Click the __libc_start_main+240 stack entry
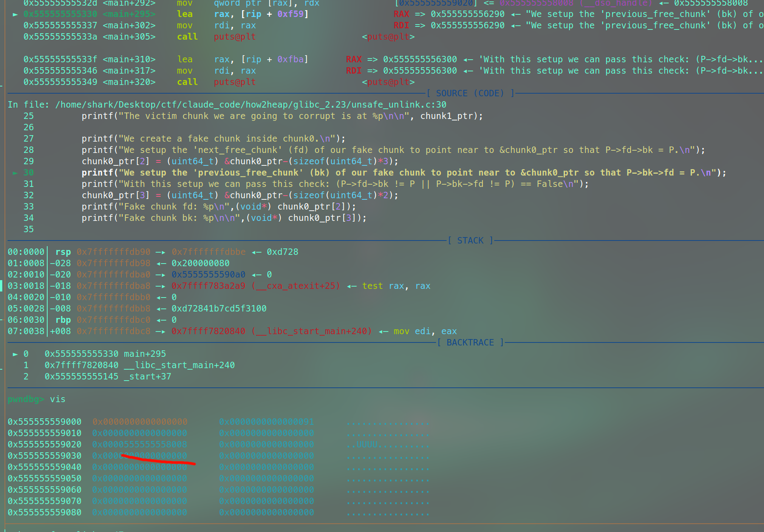Viewport: 764px width, 532px height. (x=272, y=331)
